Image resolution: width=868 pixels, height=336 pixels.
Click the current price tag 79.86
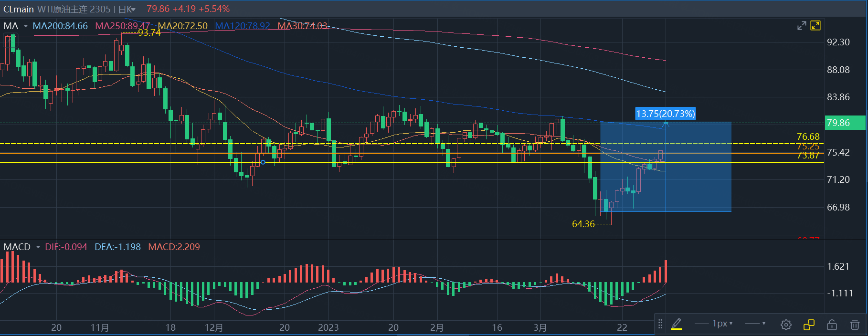845,123
